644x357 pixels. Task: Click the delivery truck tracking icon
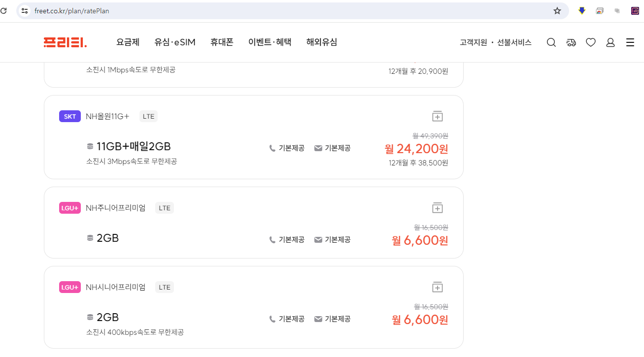click(x=571, y=42)
